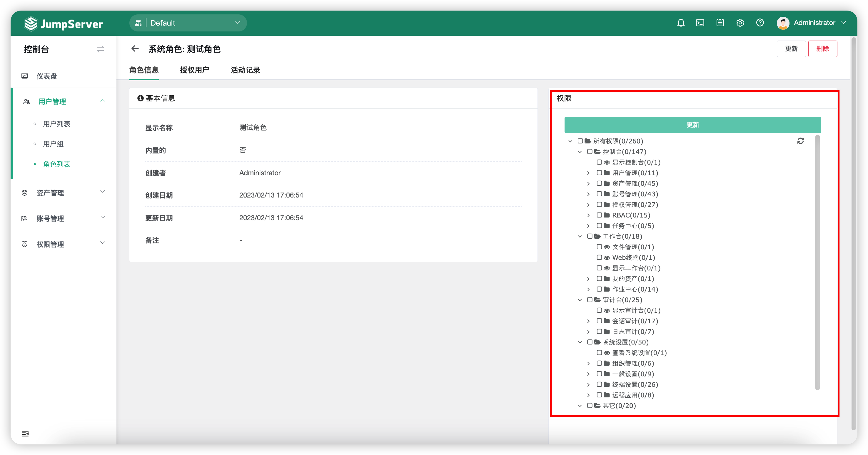The height and width of the screenshot is (455, 868).
Task: Check the 控制台 group checkbox
Action: point(590,152)
